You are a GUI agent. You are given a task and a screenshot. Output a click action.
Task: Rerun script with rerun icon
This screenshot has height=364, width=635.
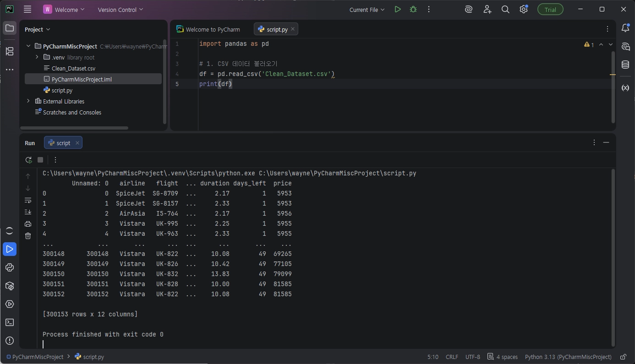click(28, 160)
